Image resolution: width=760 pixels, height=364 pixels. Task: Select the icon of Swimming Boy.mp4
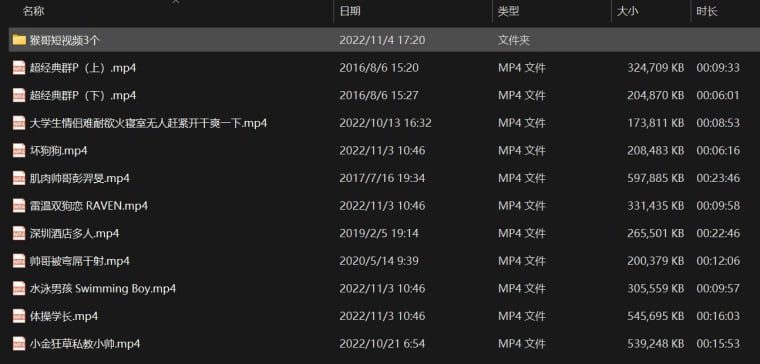pyautogui.click(x=19, y=288)
